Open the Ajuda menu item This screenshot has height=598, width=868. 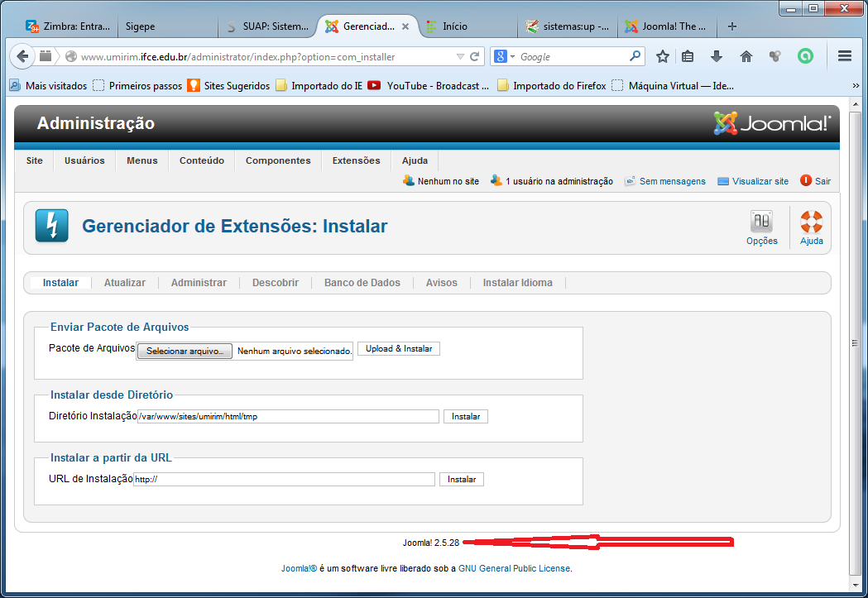[x=415, y=160]
